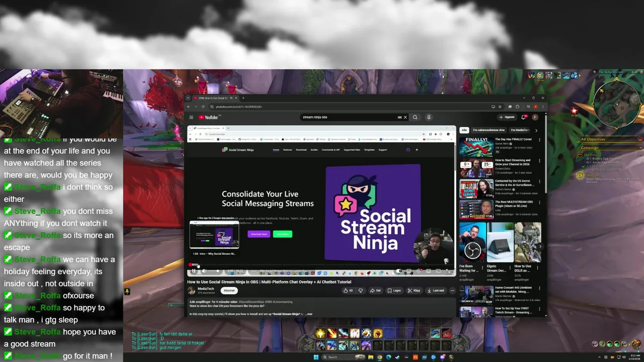Collapse the All Objectives tracker header
Screen dimensions: 644x362
[x=639, y=139]
